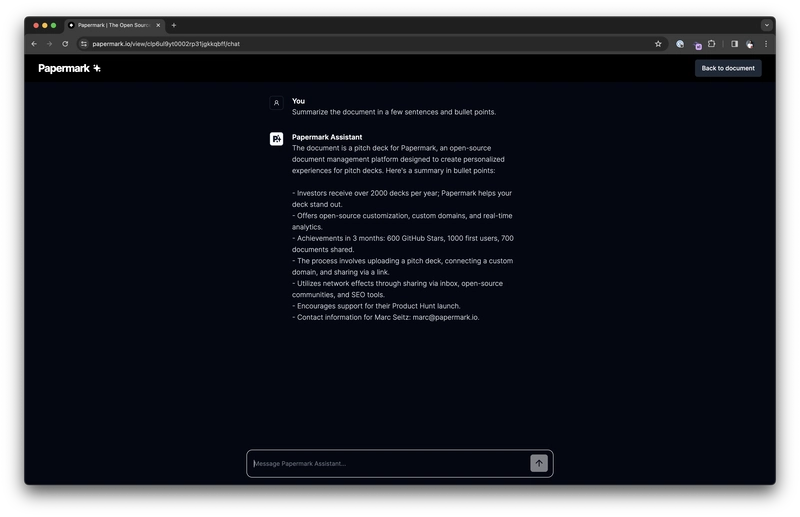Click the Back to document button

click(728, 68)
